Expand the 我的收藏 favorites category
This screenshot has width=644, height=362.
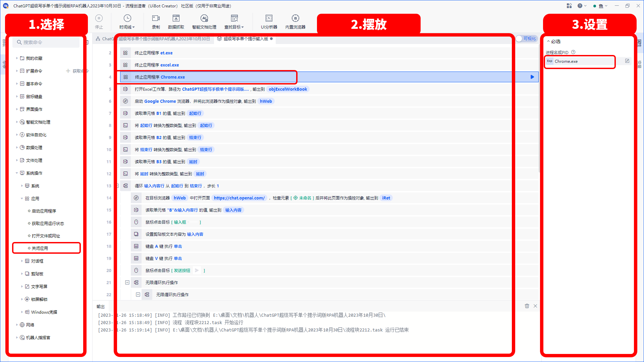point(17,58)
